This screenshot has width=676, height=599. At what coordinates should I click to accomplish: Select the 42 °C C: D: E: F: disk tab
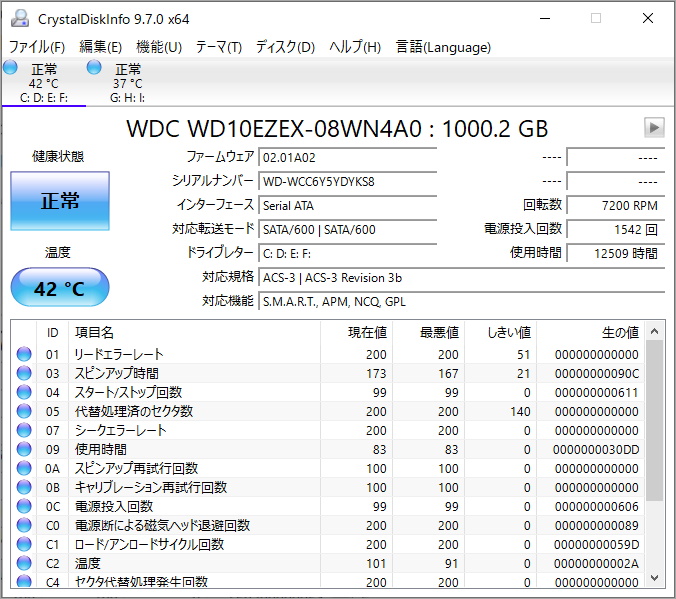coord(44,83)
